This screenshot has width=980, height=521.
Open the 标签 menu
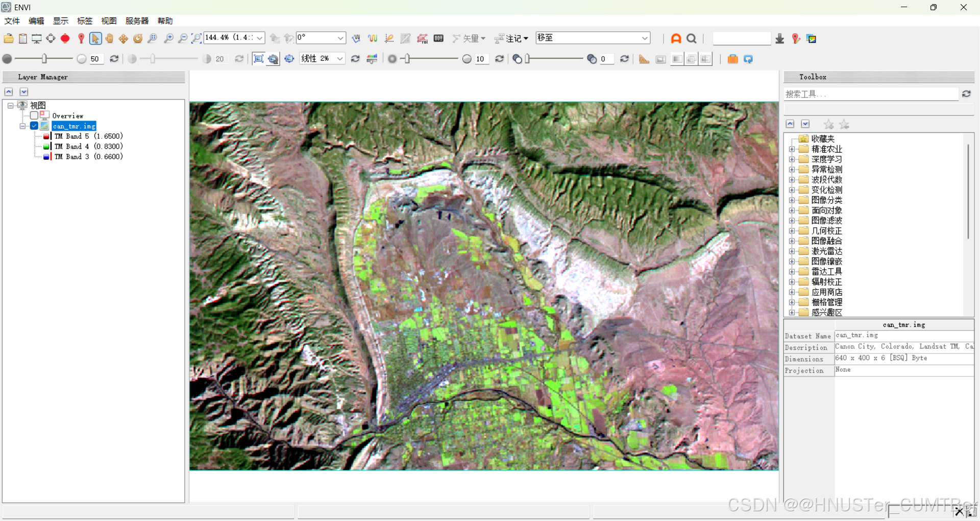(x=85, y=21)
